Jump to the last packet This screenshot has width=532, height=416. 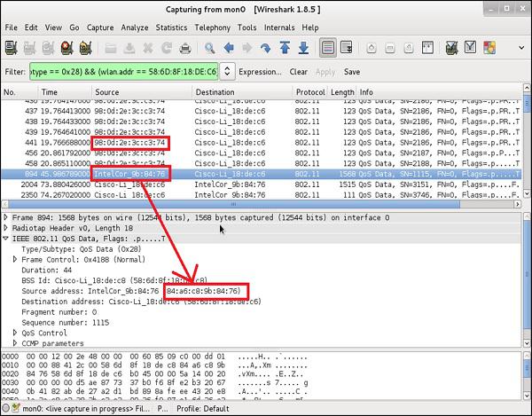[x=303, y=48]
